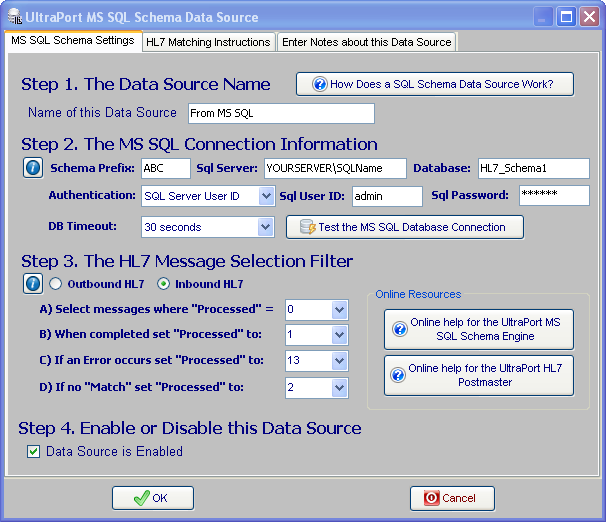606x522 pixels.
Task: Click the Name of this Data Source field
Action: pos(279,114)
